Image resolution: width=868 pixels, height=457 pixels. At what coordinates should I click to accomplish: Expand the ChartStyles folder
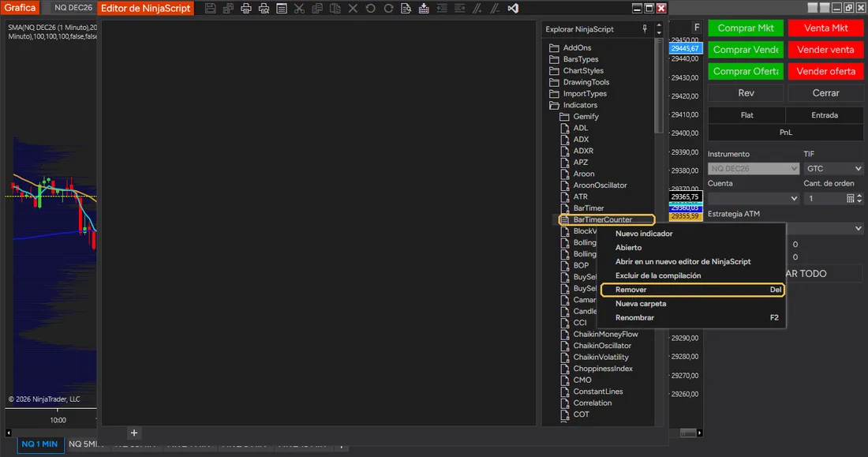pyautogui.click(x=576, y=71)
